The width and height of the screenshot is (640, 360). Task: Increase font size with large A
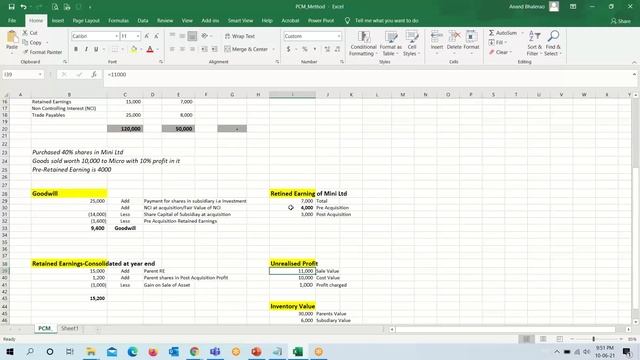pos(147,36)
